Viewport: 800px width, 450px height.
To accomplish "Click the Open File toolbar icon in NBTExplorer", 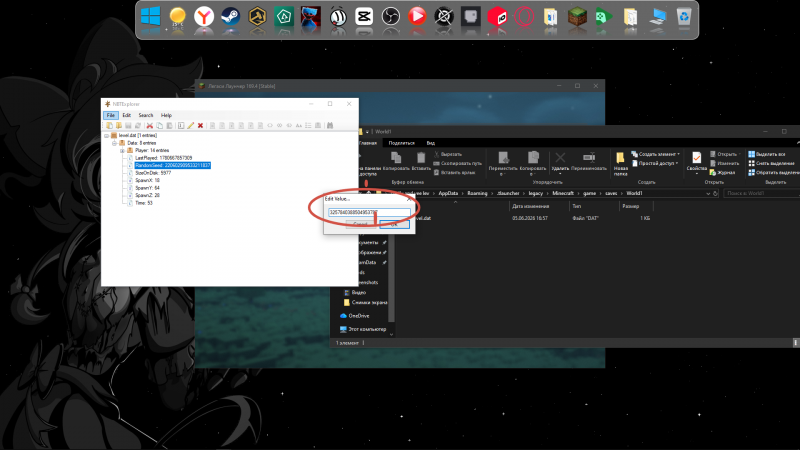I will [109, 126].
